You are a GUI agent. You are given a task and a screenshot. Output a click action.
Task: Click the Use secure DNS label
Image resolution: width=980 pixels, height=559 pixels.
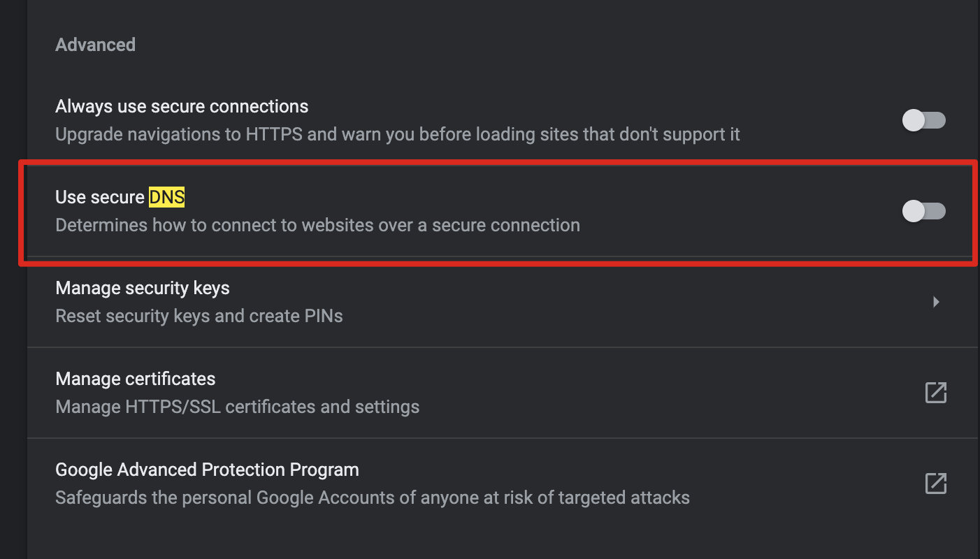(x=120, y=197)
